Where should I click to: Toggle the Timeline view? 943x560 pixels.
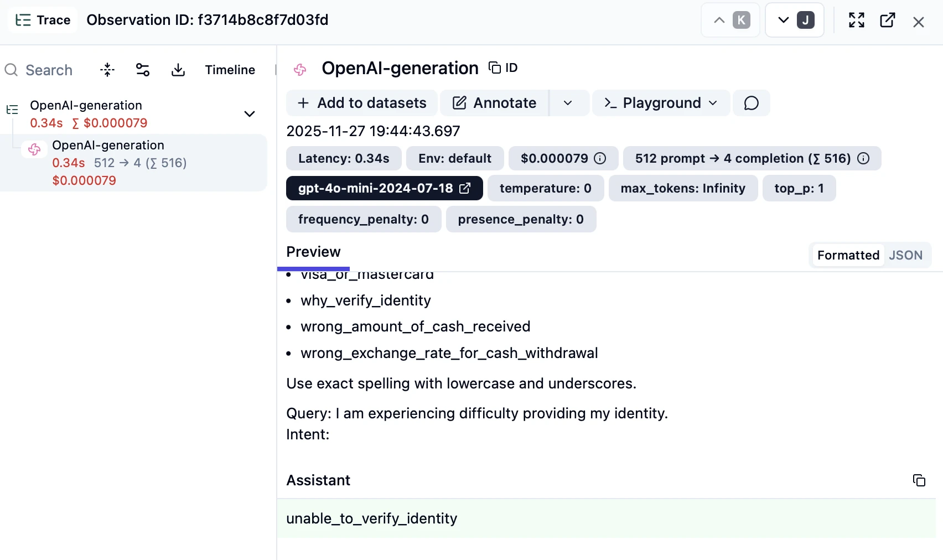pyautogui.click(x=230, y=70)
